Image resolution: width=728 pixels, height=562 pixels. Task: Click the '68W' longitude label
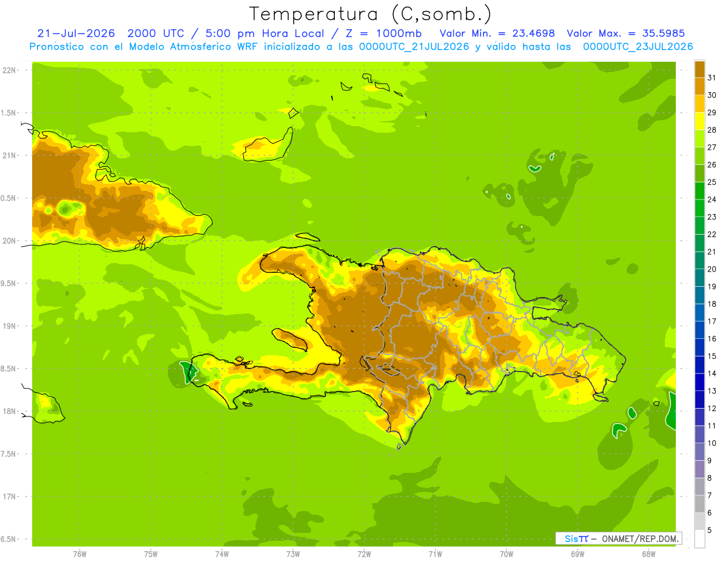pyautogui.click(x=649, y=554)
